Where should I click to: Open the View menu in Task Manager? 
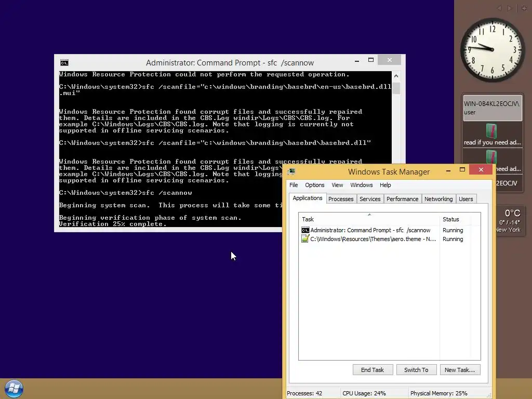click(x=337, y=185)
